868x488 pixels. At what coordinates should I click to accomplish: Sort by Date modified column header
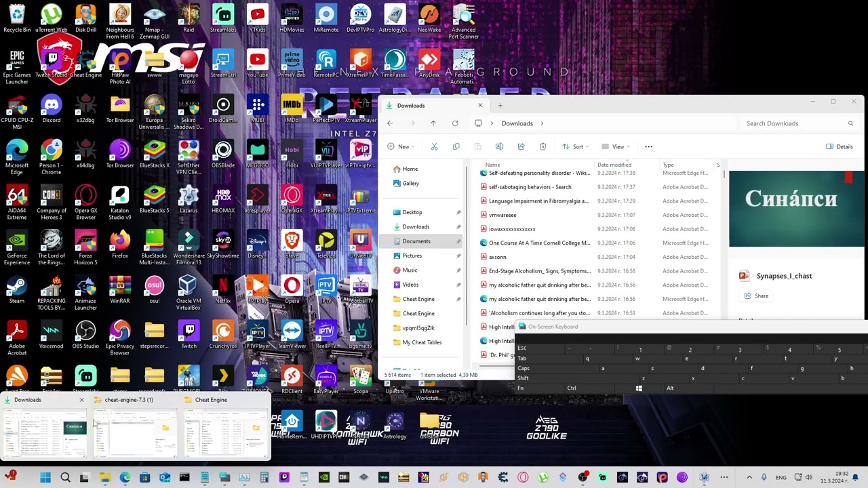pos(614,165)
